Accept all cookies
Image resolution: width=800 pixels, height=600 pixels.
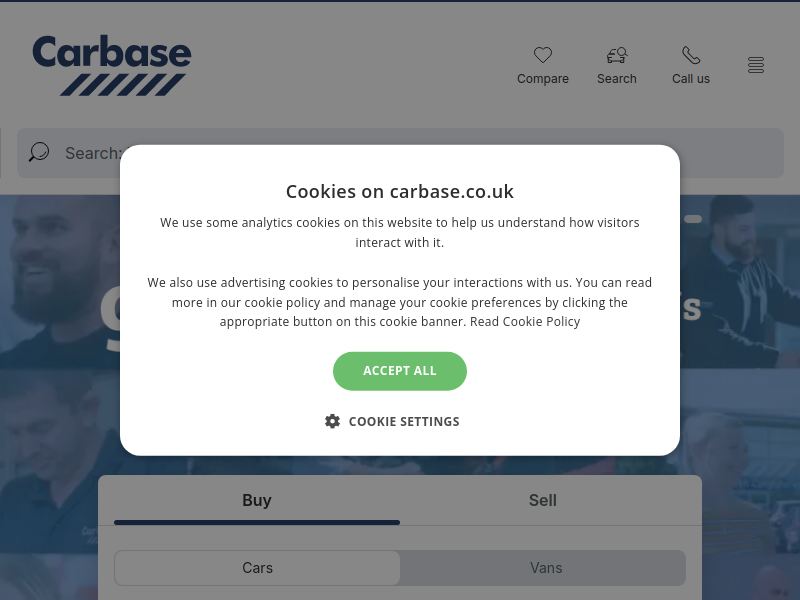(399, 371)
